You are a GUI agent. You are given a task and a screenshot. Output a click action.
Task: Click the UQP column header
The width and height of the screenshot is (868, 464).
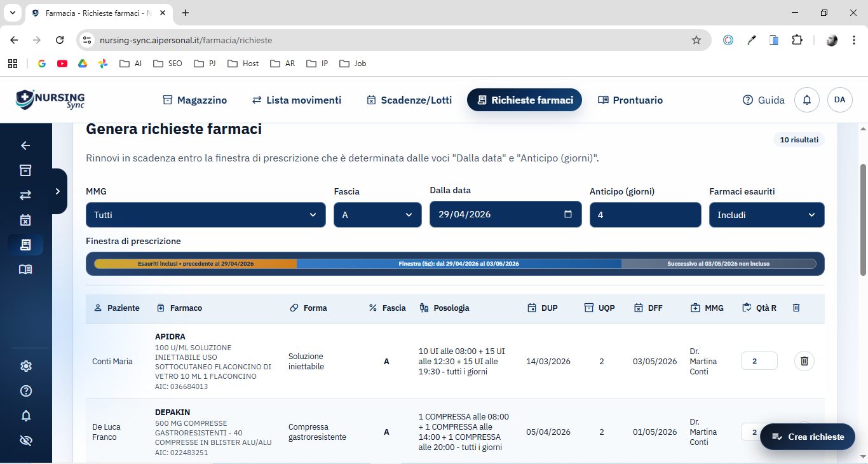click(599, 308)
